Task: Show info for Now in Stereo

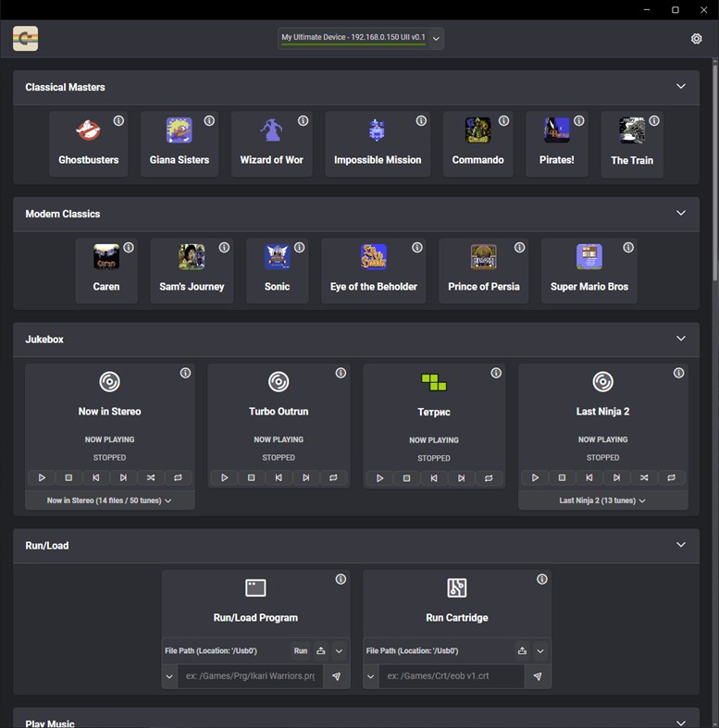Action: click(185, 373)
